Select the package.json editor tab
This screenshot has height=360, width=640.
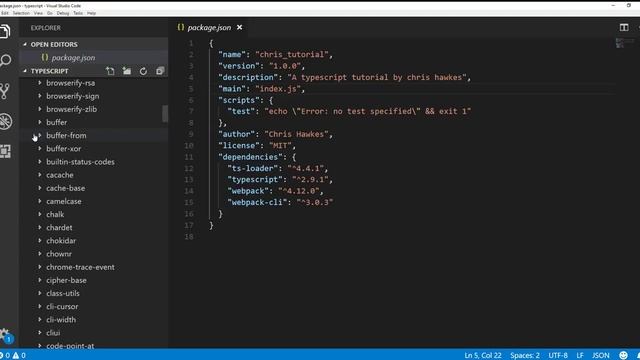[x=209, y=27]
